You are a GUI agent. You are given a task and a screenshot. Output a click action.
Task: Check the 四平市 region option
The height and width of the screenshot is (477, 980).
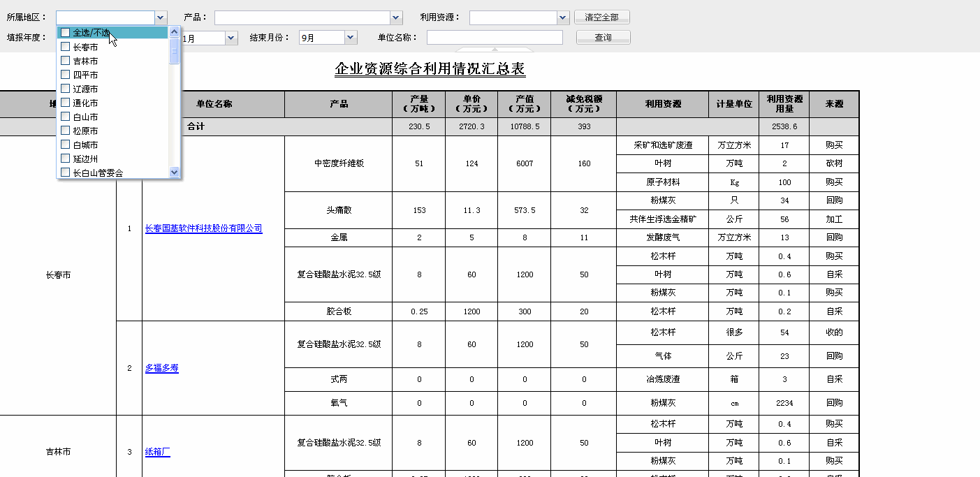[x=65, y=75]
